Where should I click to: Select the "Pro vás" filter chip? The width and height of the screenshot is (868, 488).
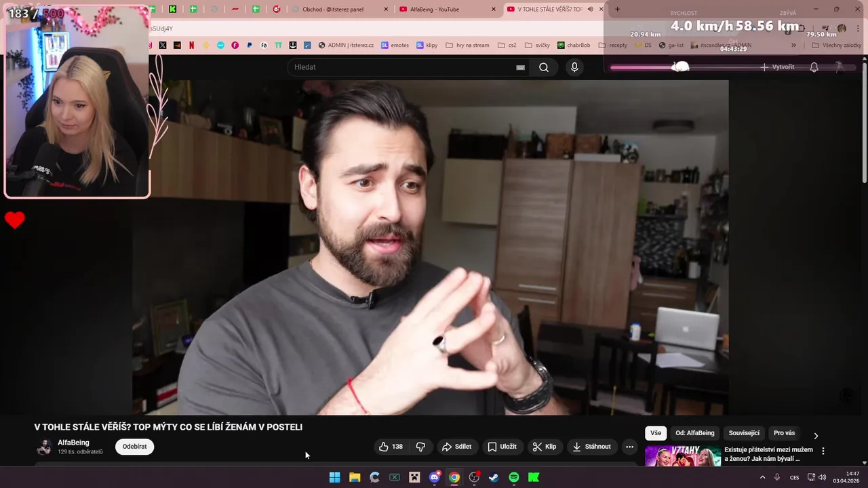coord(784,433)
